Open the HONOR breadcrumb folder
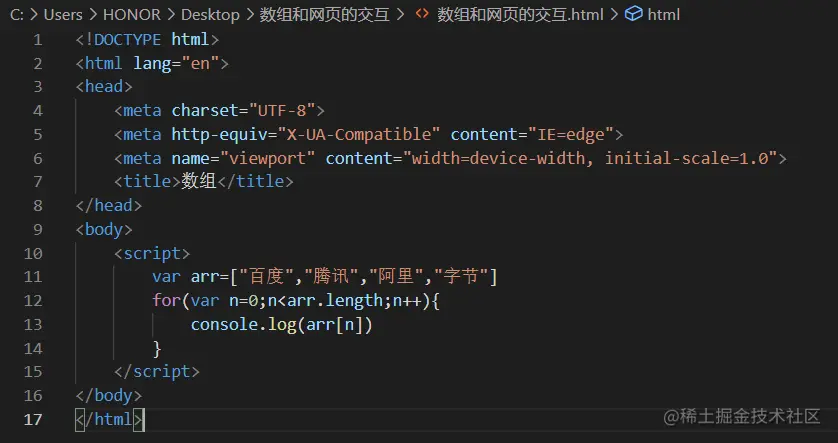 (131, 15)
